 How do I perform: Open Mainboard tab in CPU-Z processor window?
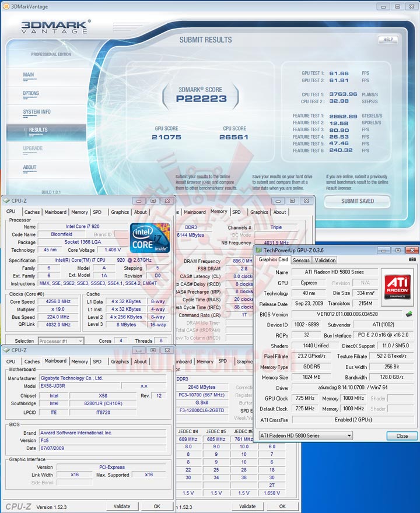pyautogui.click(x=55, y=212)
